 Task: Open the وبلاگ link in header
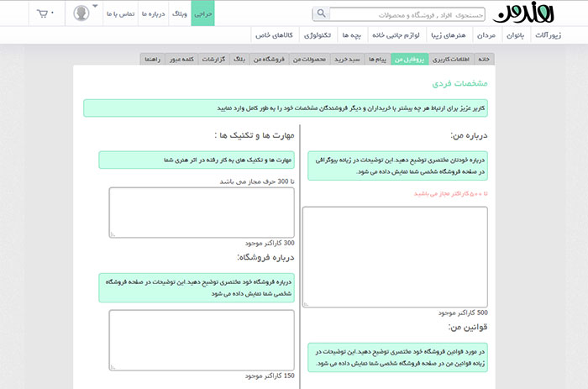(180, 14)
